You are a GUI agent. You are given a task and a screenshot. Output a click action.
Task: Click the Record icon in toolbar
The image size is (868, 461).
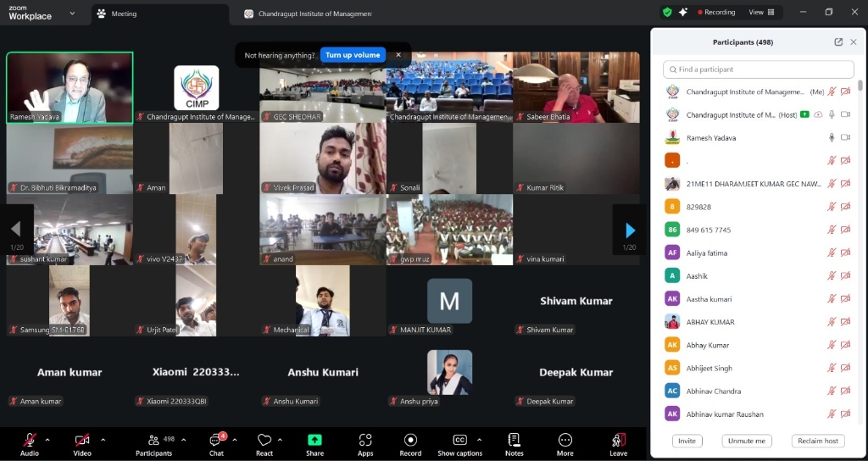point(410,440)
